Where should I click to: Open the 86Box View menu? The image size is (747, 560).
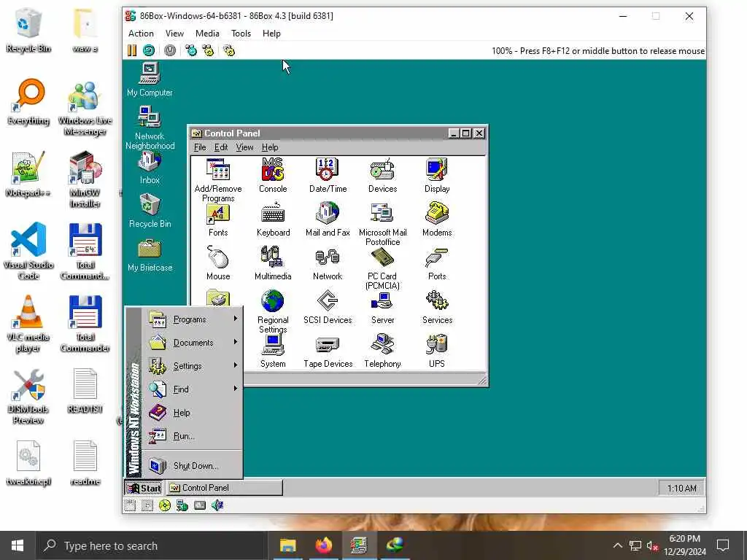point(174,34)
